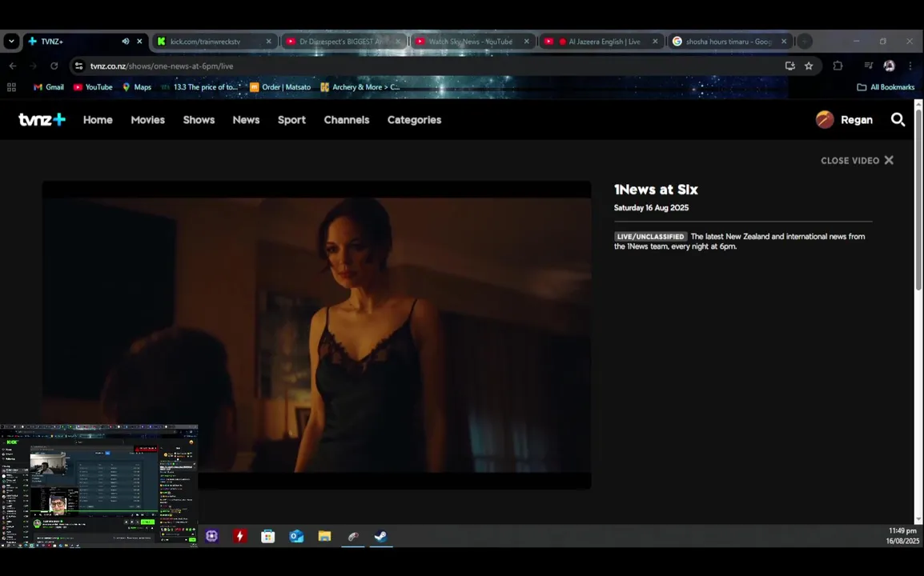Go to Home in TVNZ+ navigation

98,119
